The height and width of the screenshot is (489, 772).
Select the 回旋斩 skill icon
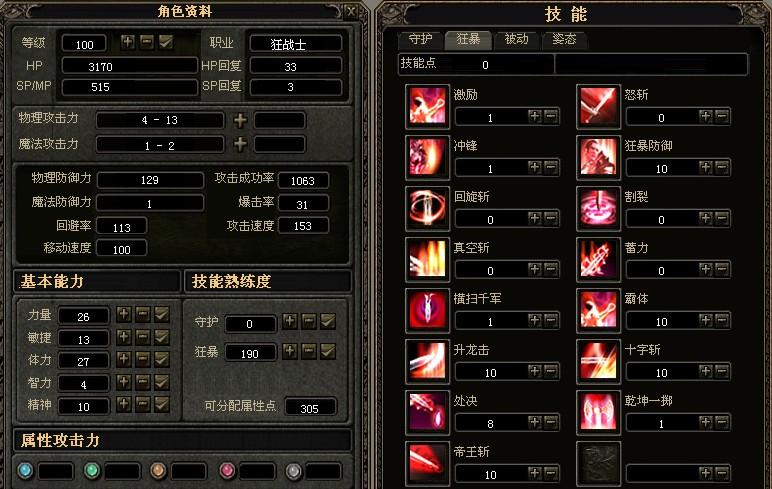[x=427, y=208]
